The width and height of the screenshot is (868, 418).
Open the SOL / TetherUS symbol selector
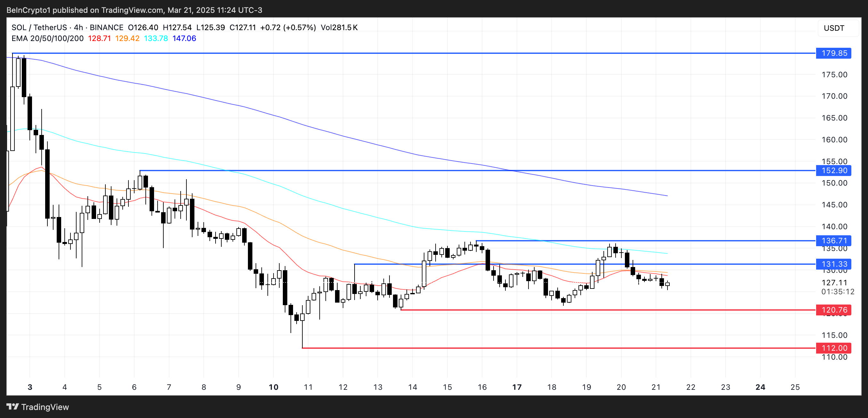click(40, 28)
